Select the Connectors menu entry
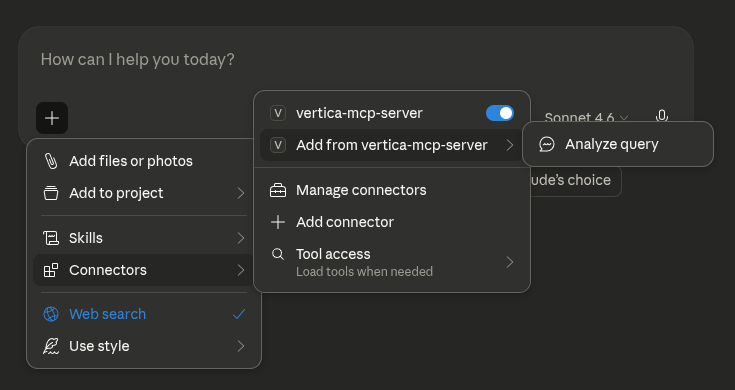The height and width of the screenshot is (390, 735). [144, 270]
